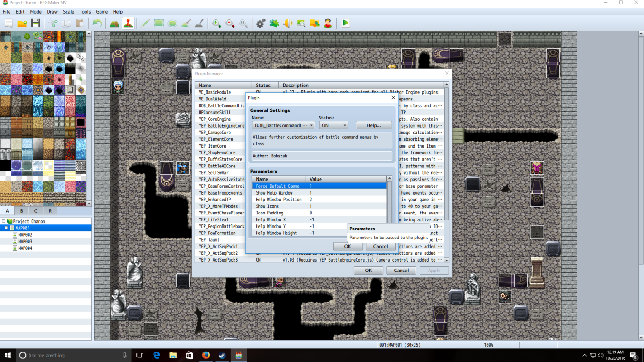Close the Plugin dialog with X
The image size is (644, 362).
pyautogui.click(x=393, y=97)
